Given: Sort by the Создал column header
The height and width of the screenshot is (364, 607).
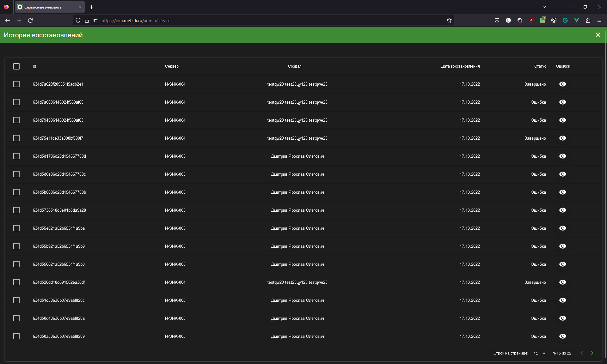Looking at the screenshot, I should coord(295,66).
